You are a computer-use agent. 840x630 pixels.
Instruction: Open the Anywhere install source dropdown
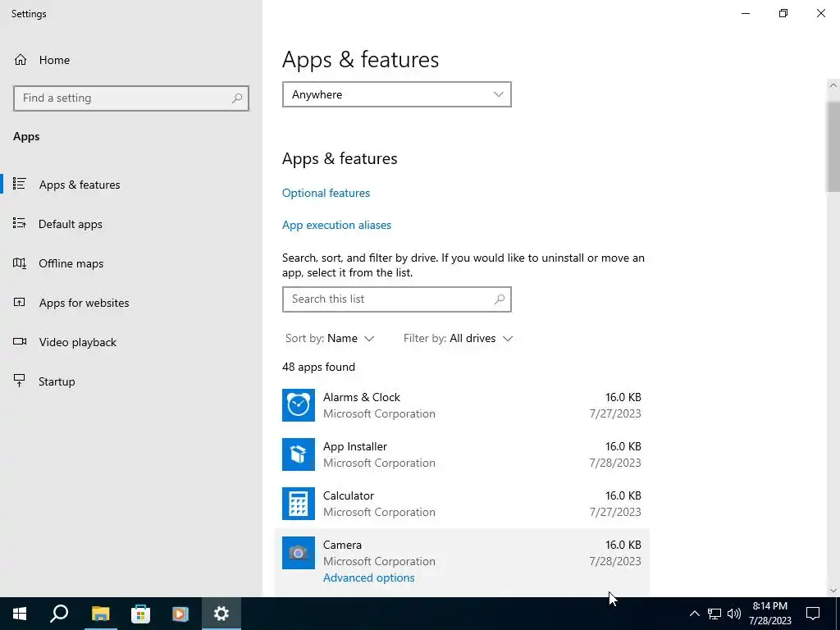tap(397, 94)
